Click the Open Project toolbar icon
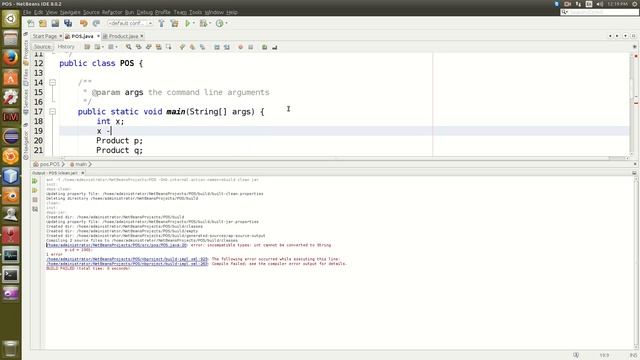Image resolution: width=640 pixels, height=360 pixels. coord(55,23)
